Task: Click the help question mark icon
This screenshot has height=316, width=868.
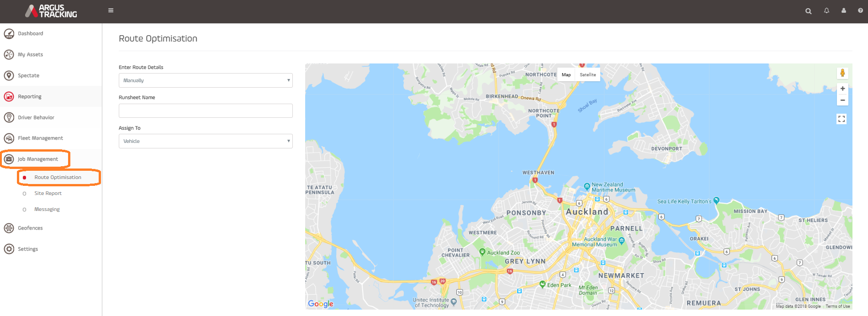Action: coord(860,11)
